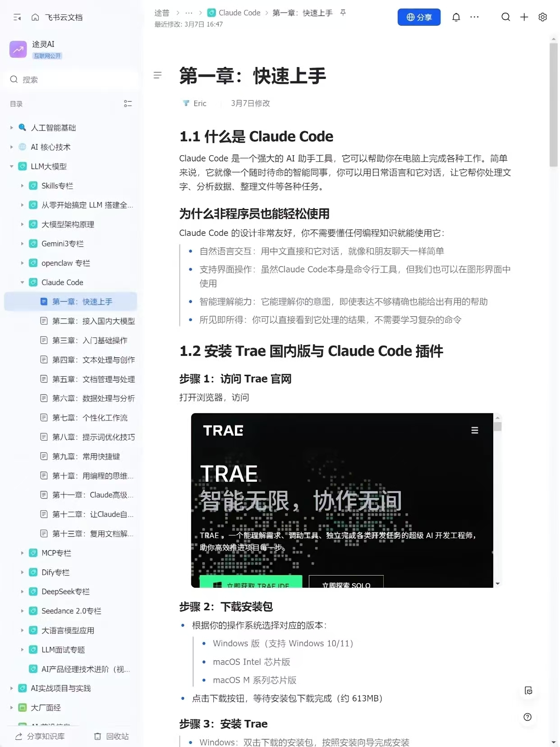Image resolution: width=560 pixels, height=747 pixels.
Task: Click 立即探索 SOLO button
Action: [346, 582]
